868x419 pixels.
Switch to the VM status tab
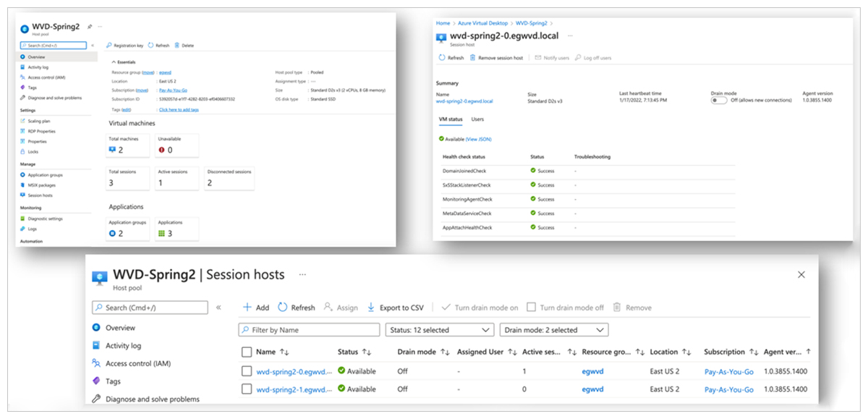pos(451,119)
